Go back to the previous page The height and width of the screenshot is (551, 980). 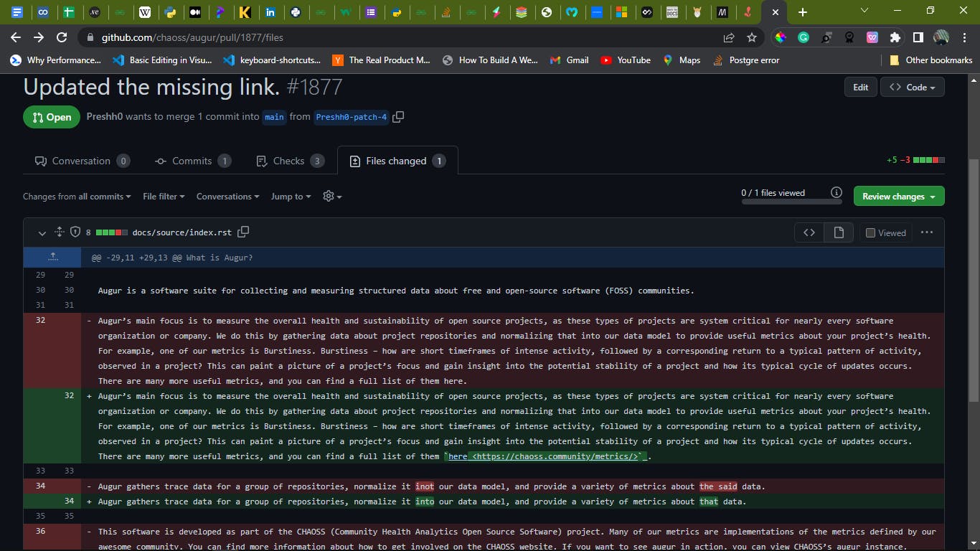pos(16,37)
